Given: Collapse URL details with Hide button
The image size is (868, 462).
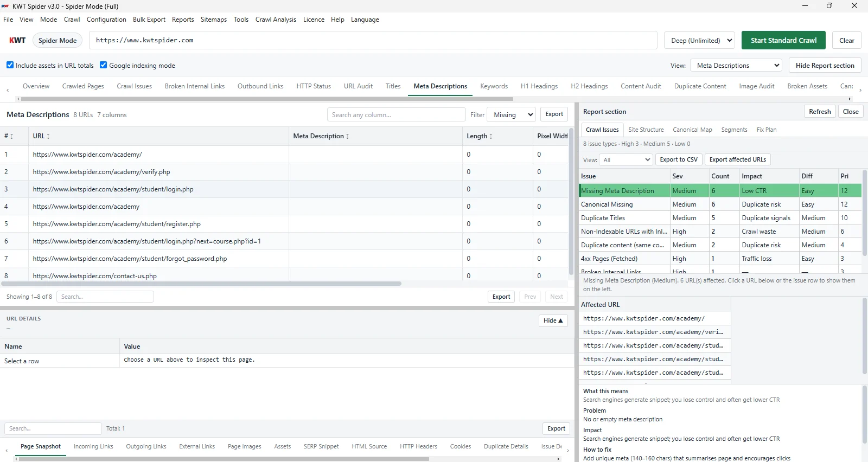Looking at the screenshot, I should (x=553, y=320).
